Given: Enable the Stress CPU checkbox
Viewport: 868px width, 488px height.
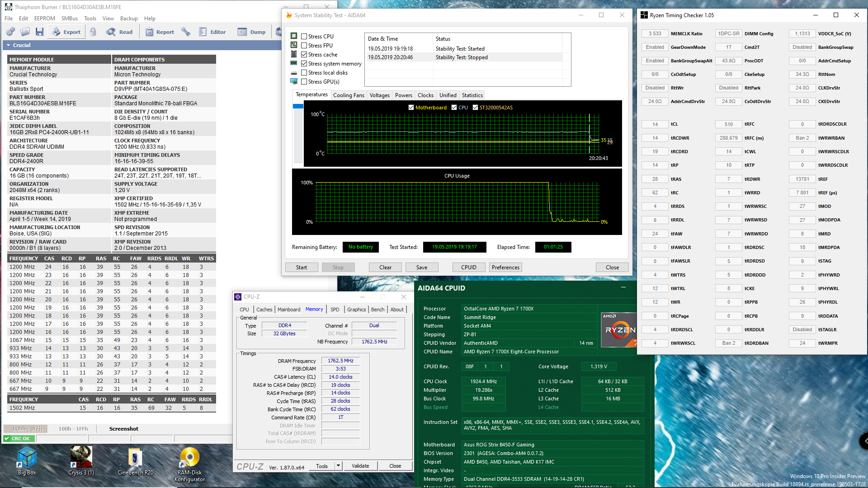Looking at the screenshot, I should click(304, 37).
